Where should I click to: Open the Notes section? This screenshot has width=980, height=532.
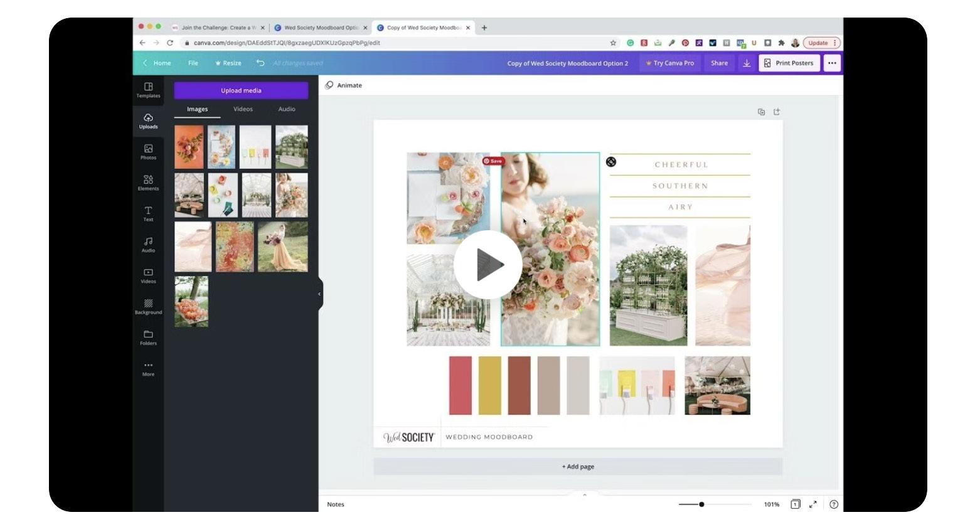(336, 504)
